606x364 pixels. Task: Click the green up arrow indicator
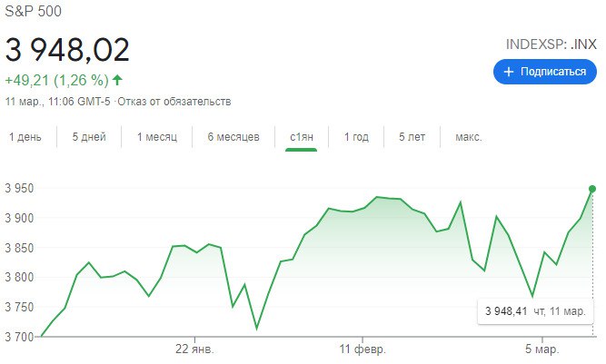pos(117,80)
